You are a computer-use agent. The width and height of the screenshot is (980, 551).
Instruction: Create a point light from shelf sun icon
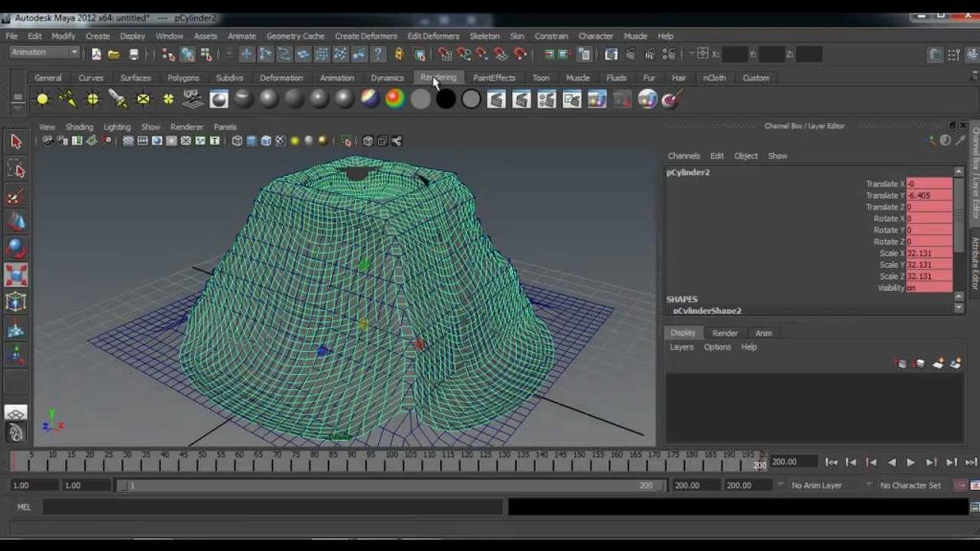pos(42,99)
